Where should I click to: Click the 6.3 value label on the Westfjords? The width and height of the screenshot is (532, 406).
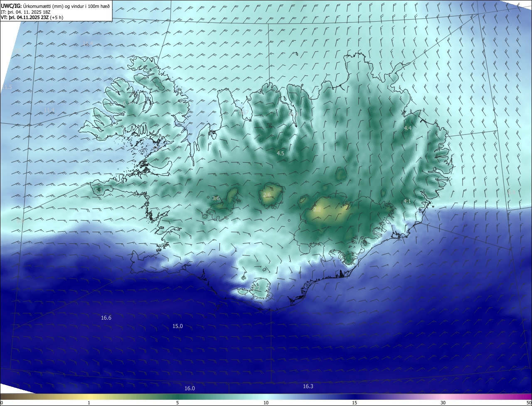pos(126,103)
